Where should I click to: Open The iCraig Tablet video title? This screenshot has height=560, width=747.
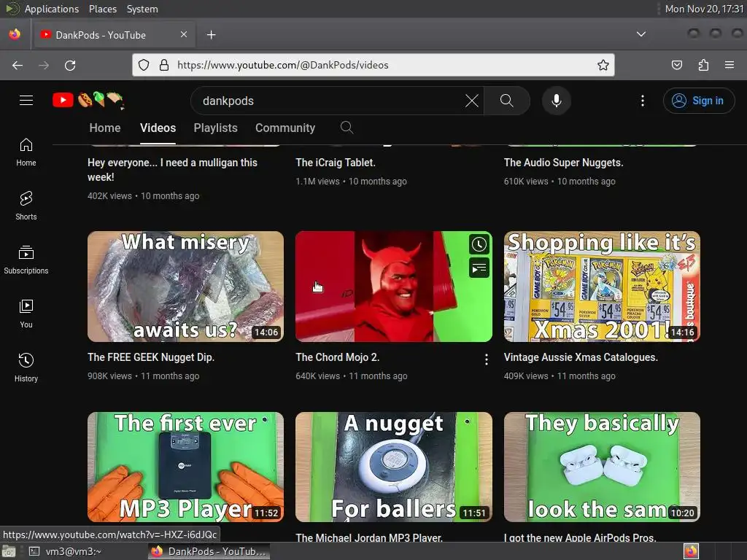click(336, 163)
